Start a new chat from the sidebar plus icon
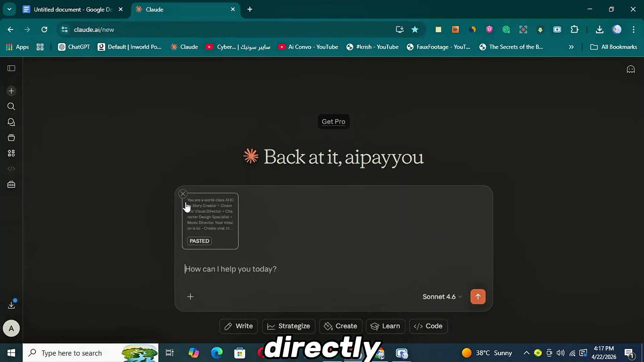The height and width of the screenshot is (362, 644). [x=11, y=91]
